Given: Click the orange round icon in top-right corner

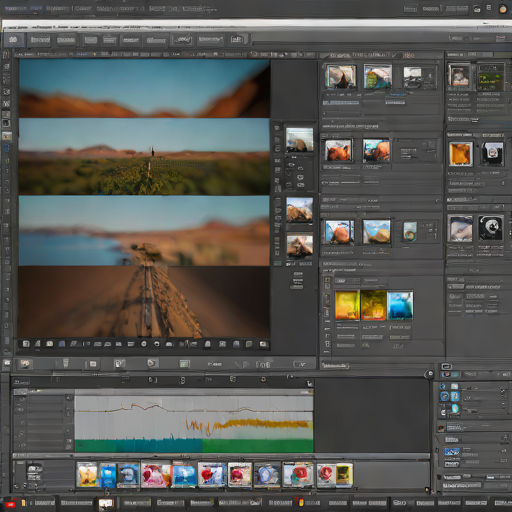Looking at the screenshot, I should [x=503, y=9].
